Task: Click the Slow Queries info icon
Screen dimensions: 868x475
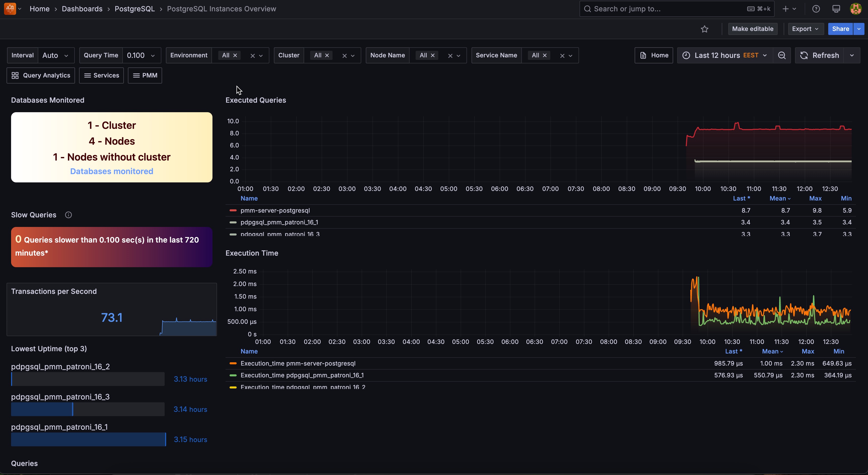Action: point(68,215)
